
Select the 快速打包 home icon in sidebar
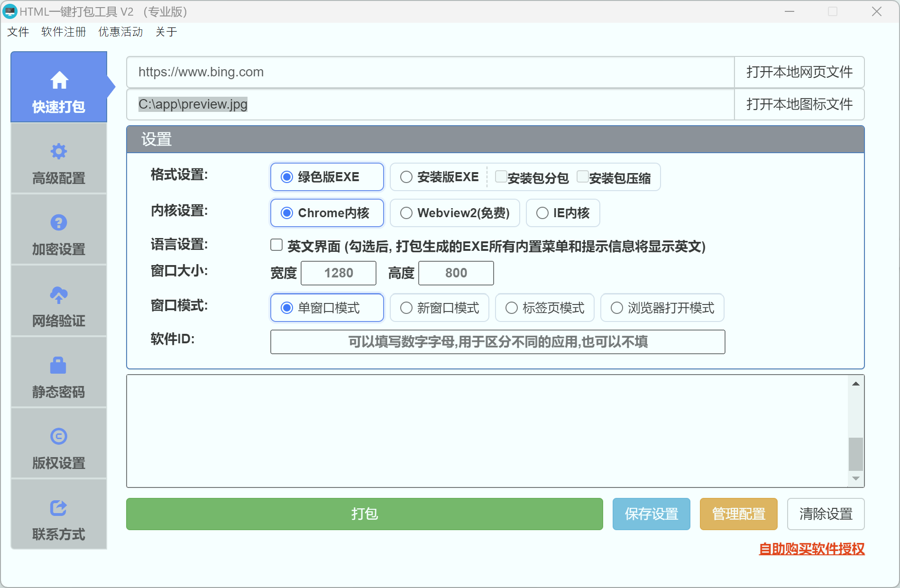pos(59,80)
